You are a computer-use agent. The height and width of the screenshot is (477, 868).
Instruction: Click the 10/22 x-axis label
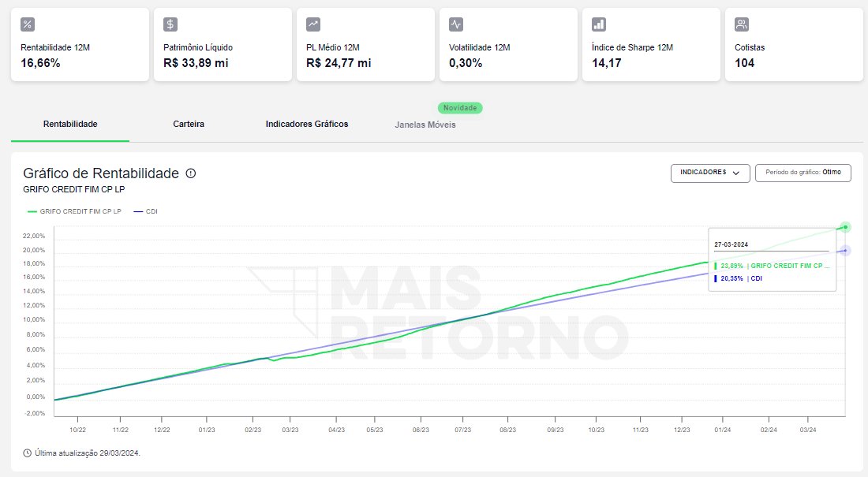(x=77, y=430)
